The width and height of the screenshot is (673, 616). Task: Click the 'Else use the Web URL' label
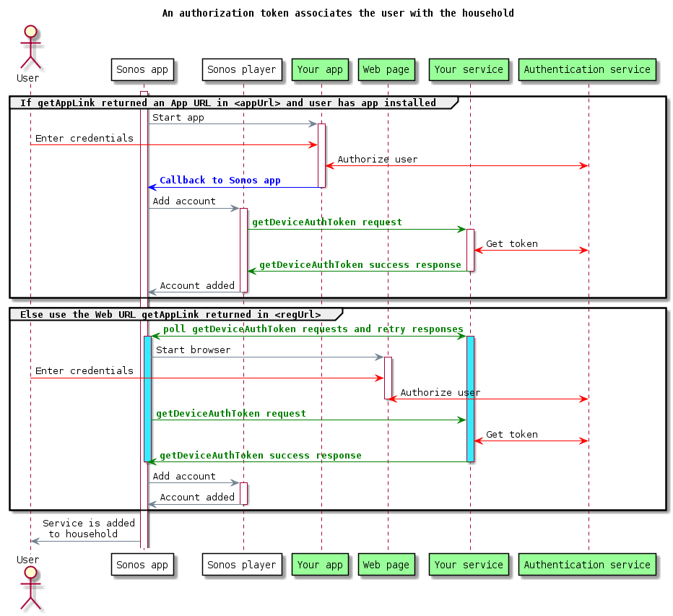tap(170, 315)
